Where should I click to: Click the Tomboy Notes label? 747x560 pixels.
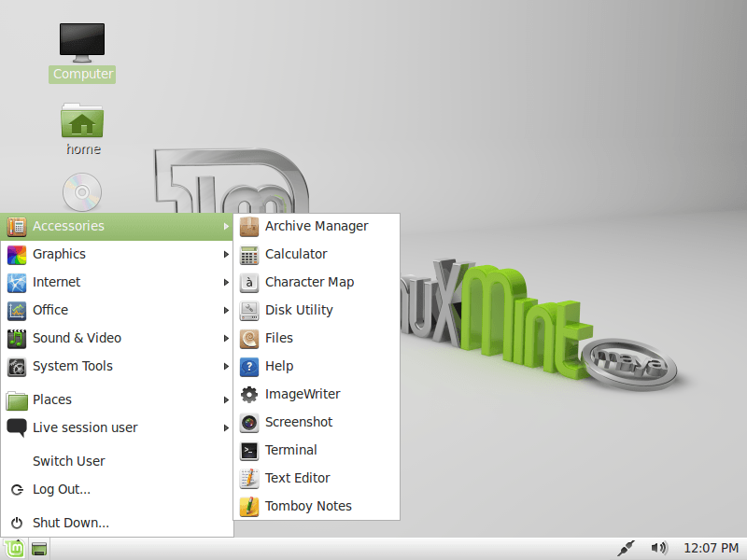point(308,506)
